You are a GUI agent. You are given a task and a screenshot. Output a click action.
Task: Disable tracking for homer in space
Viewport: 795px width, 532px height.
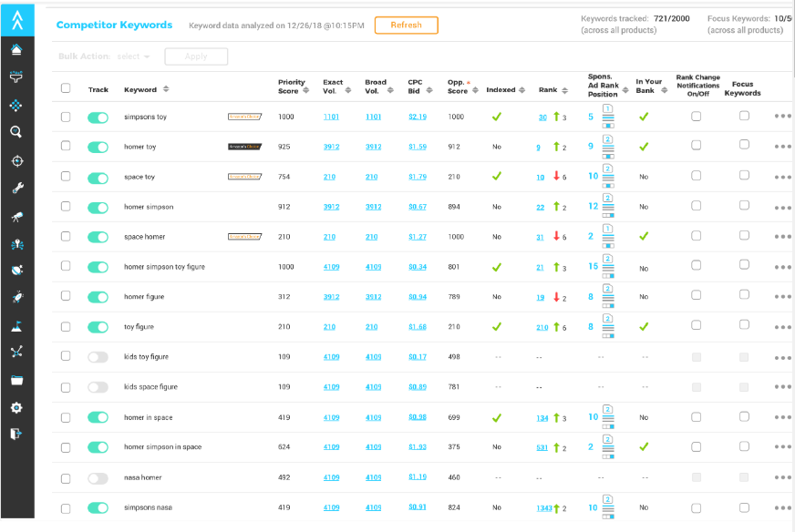coord(98,417)
